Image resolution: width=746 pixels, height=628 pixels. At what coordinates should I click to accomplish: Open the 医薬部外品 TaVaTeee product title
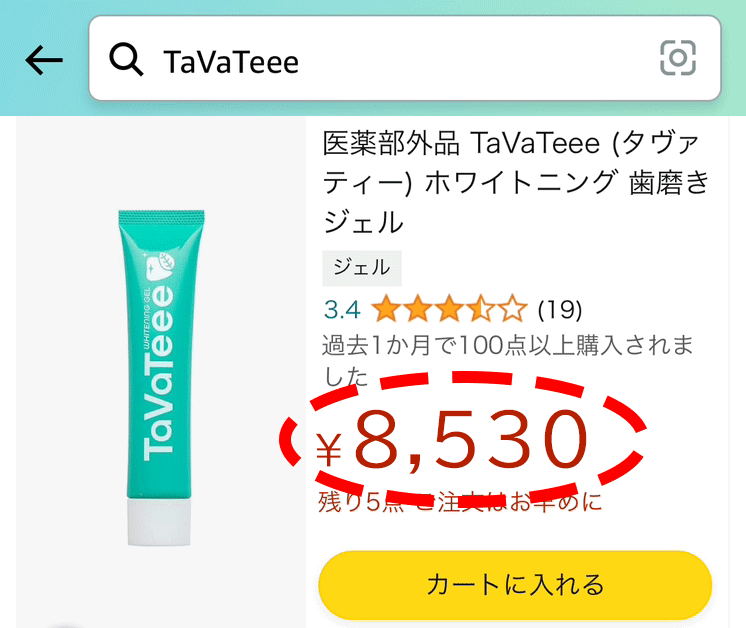516,182
